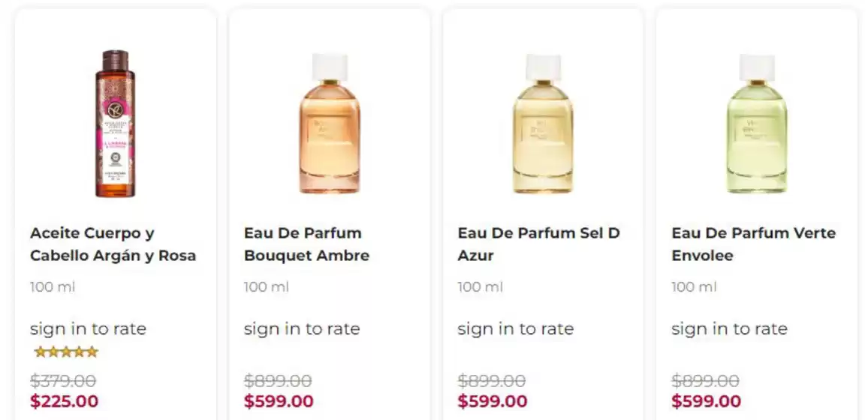The image size is (868, 420).
Task: Click the Eau De Parfum Bouquet Ambre title
Action: 306,244
